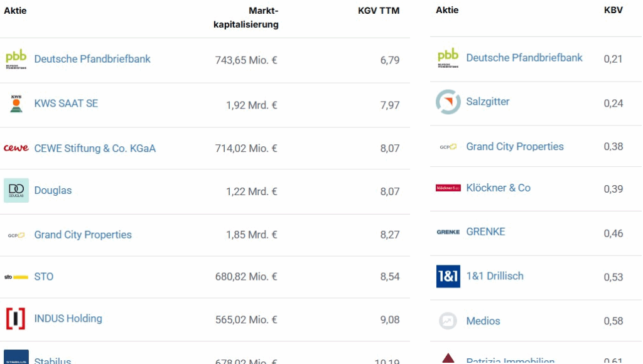643x364 pixels.
Task: Select the market cap 565,02 Mio. €
Action: point(246,319)
